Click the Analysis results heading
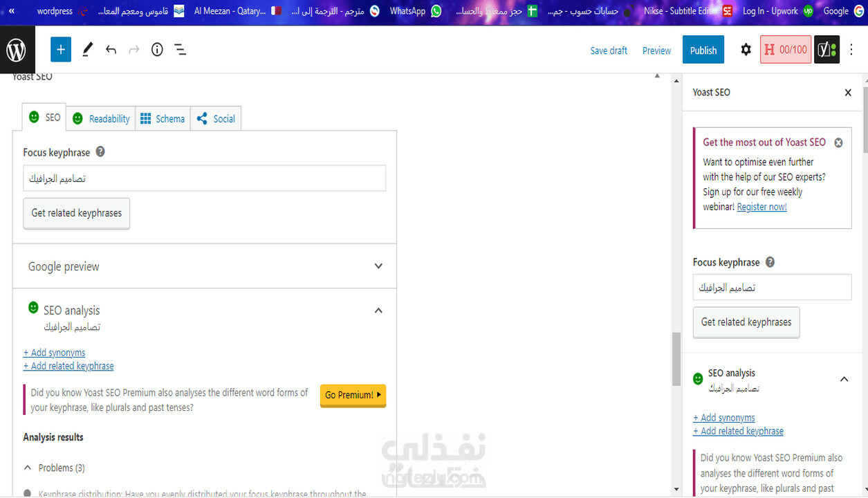Image resolution: width=868 pixels, height=498 pixels. [53, 437]
